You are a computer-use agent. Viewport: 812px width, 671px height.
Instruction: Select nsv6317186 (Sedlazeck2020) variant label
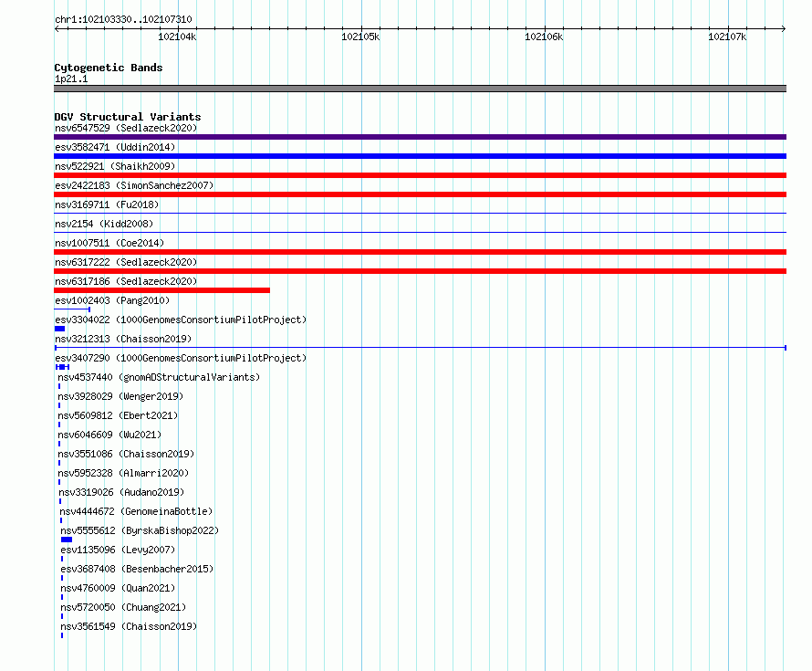126,281
